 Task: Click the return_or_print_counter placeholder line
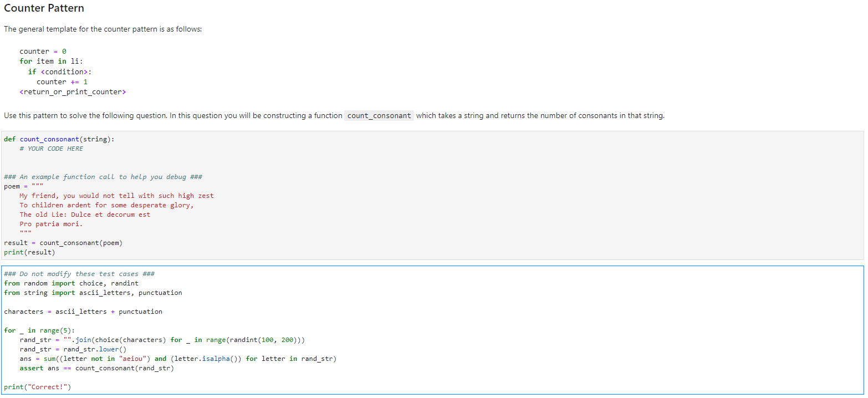click(73, 91)
